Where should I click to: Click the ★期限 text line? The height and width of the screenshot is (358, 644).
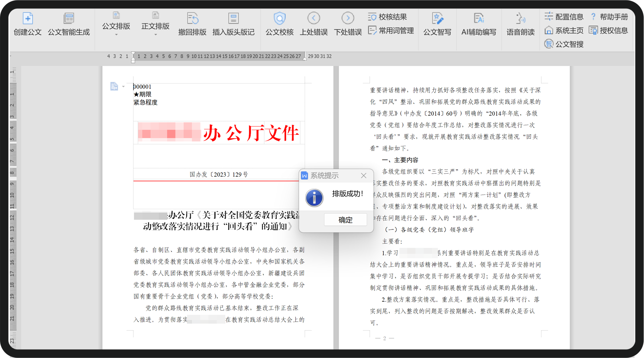(x=143, y=94)
